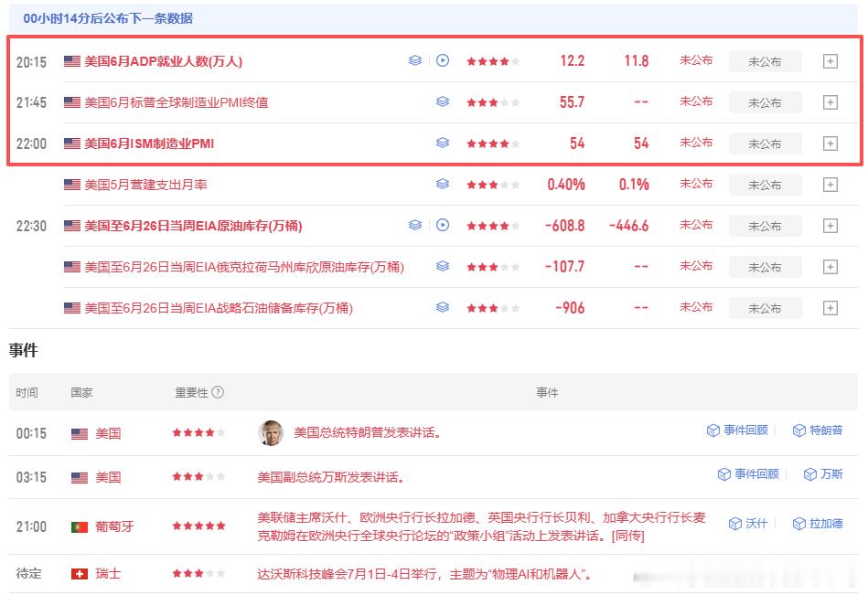The image size is (868, 595).
Task: Click previous value 12.2 in ADP row
Action: pos(573,61)
